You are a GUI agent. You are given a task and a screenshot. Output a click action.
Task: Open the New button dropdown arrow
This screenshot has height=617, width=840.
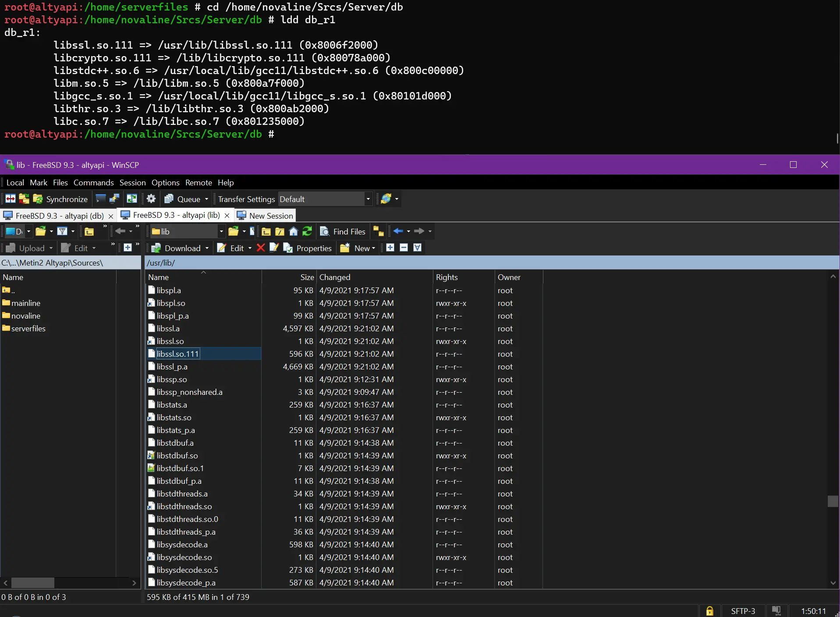pos(373,248)
